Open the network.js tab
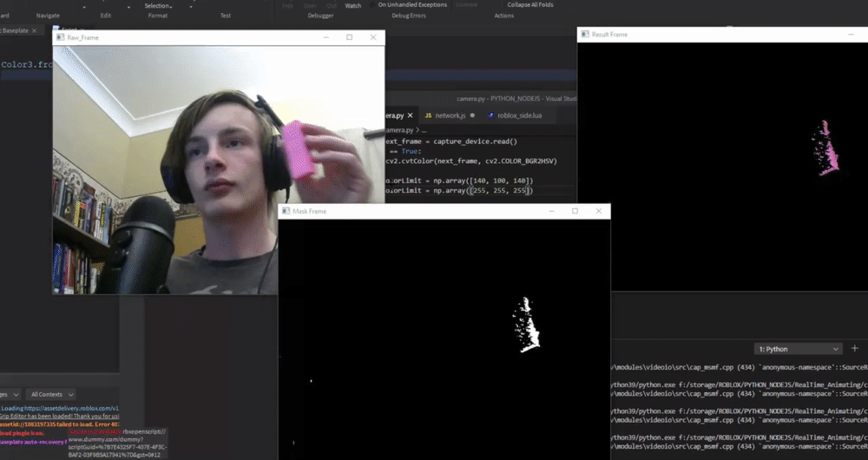This screenshot has width=868, height=460. 450,115
